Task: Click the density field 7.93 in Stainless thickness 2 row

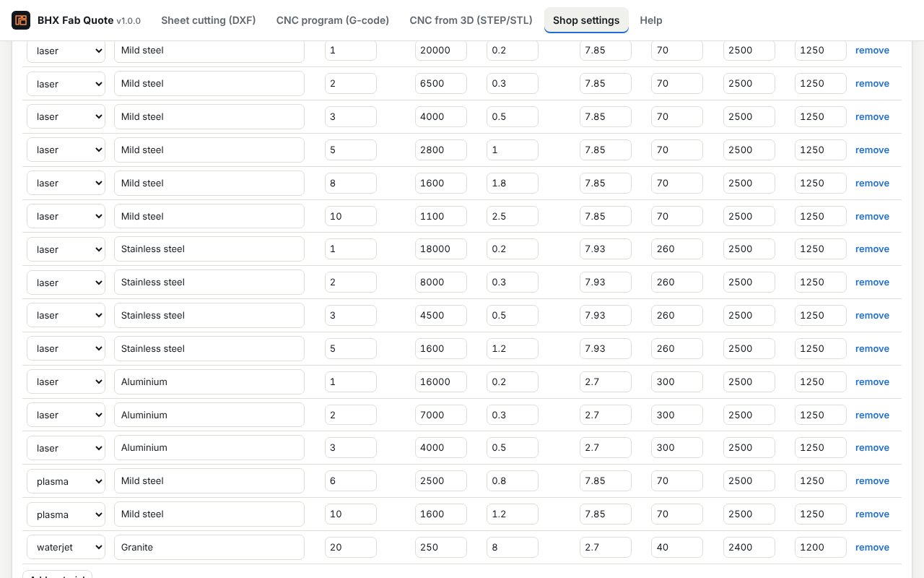Action: tap(606, 282)
